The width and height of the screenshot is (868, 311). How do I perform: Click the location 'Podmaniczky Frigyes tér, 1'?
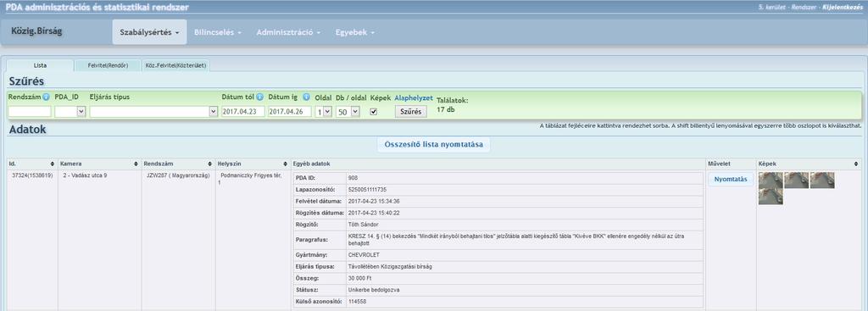(251, 178)
